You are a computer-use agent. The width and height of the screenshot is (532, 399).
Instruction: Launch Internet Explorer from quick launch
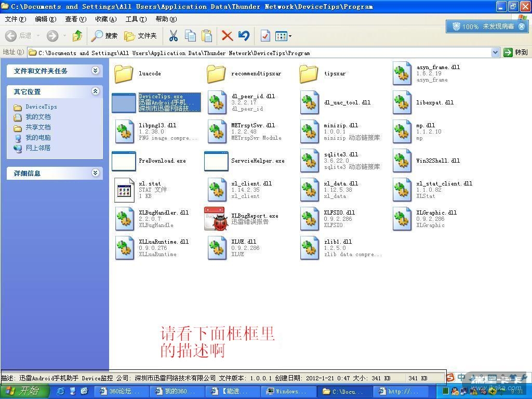(x=61, y=391)
